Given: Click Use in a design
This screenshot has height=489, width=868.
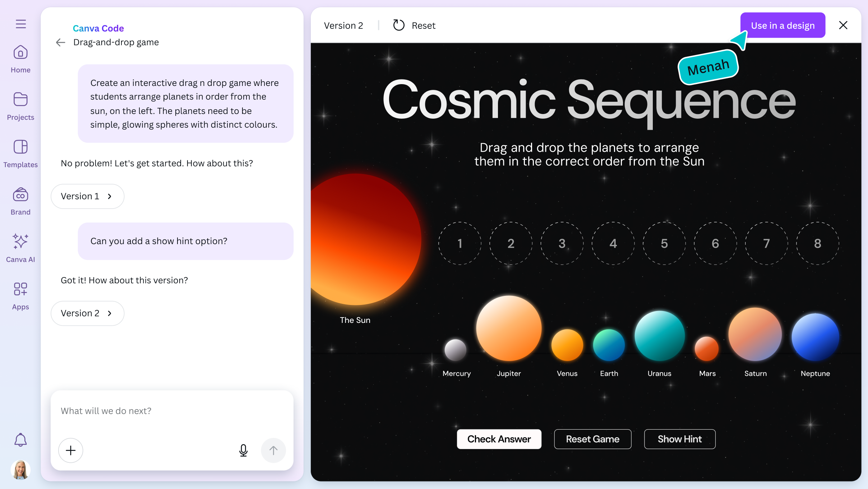Looking at the screenshot, I should pos(782,25).
